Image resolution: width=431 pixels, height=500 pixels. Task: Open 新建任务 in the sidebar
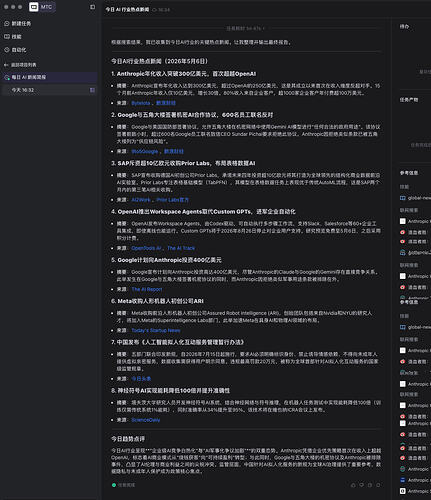18,23
